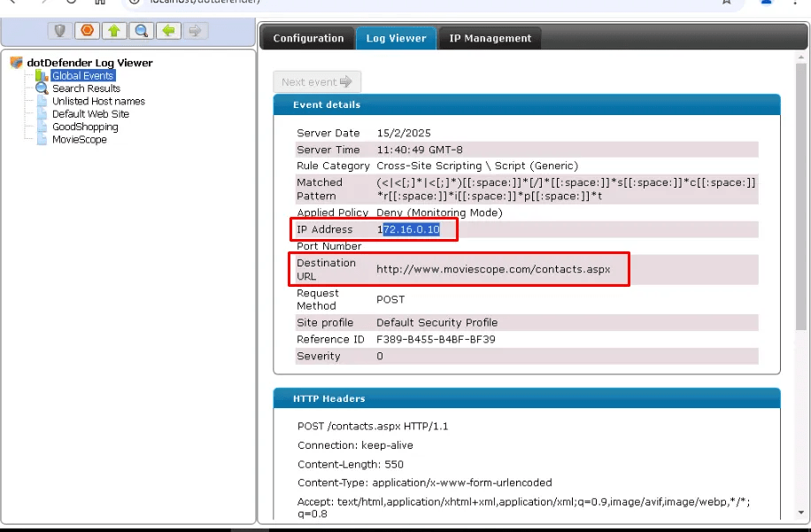Open Search Results in the tree
The width and height of the screenshot is (811, 532).
[x=86, y=89]
